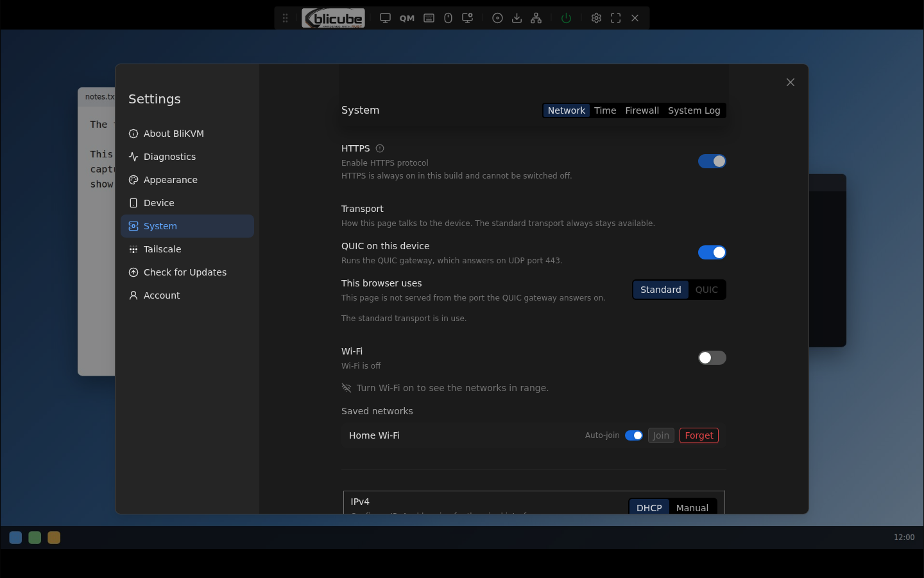
Task: Open Check for Updates page
Action: 187,272
